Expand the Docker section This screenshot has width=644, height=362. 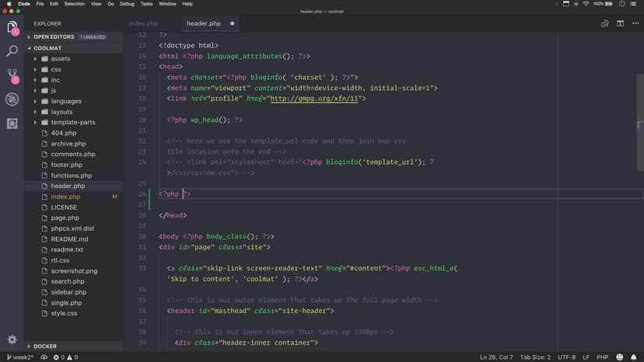45,346
